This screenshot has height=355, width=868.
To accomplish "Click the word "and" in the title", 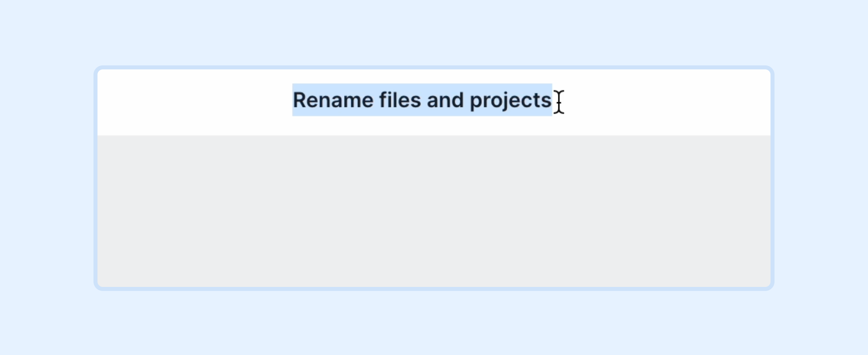I will [x=445, y=100].
